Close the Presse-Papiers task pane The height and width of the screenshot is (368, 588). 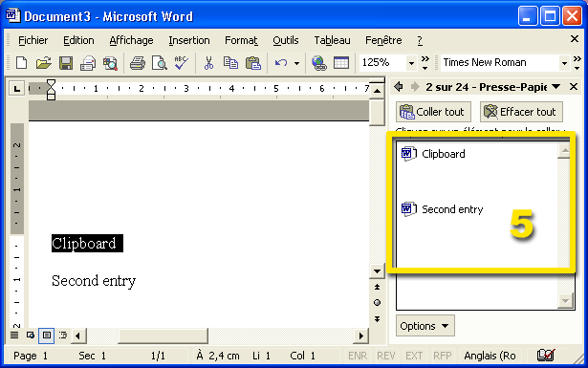[574, 87]
